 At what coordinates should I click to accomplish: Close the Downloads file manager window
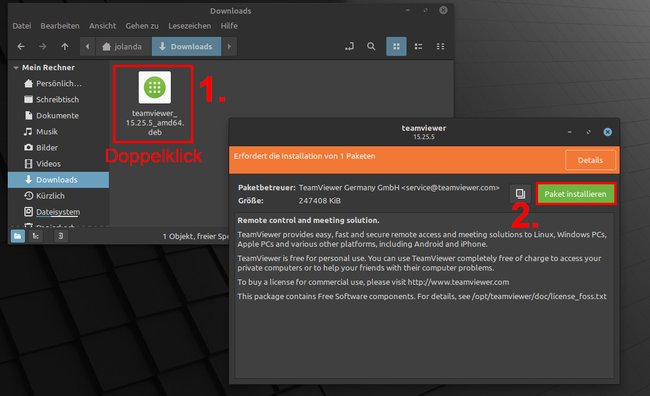[x=443, y=10]
